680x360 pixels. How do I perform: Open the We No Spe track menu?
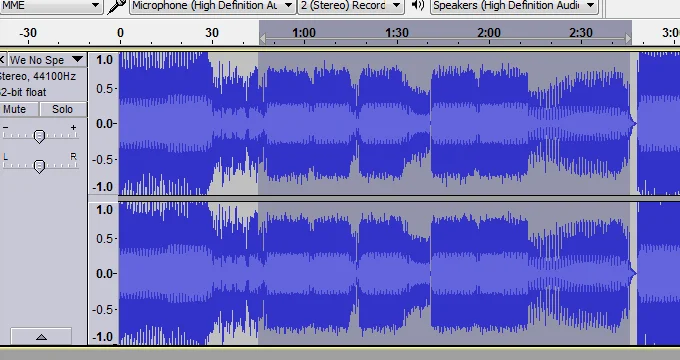(x=46, y=59)
